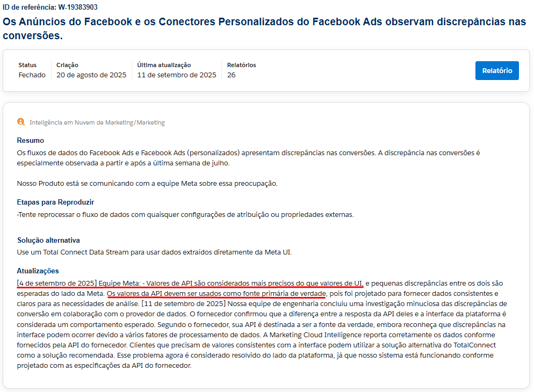Screen dimensions: 534x392
Task: Click the Última atualização label
Action: coord(164,65)
